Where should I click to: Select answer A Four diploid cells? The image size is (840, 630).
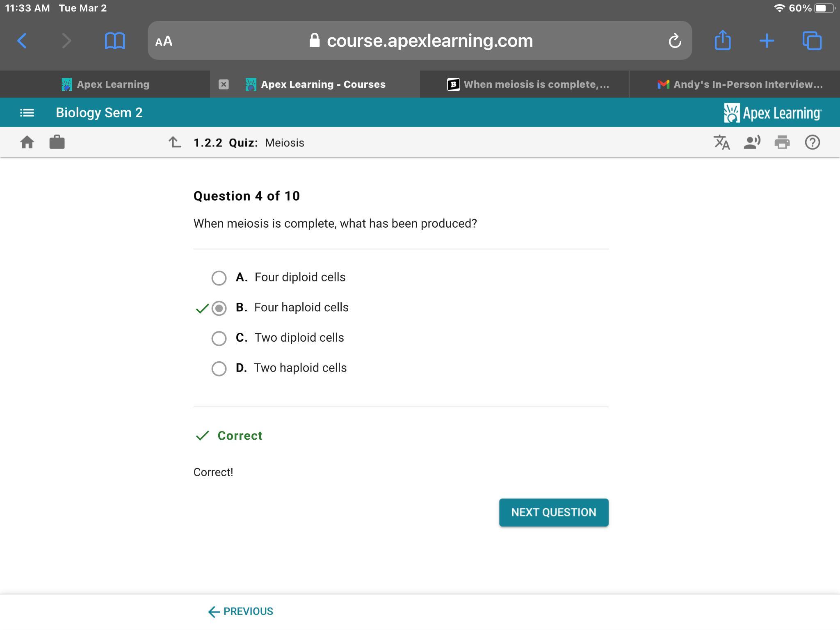[x=219, y=278]
